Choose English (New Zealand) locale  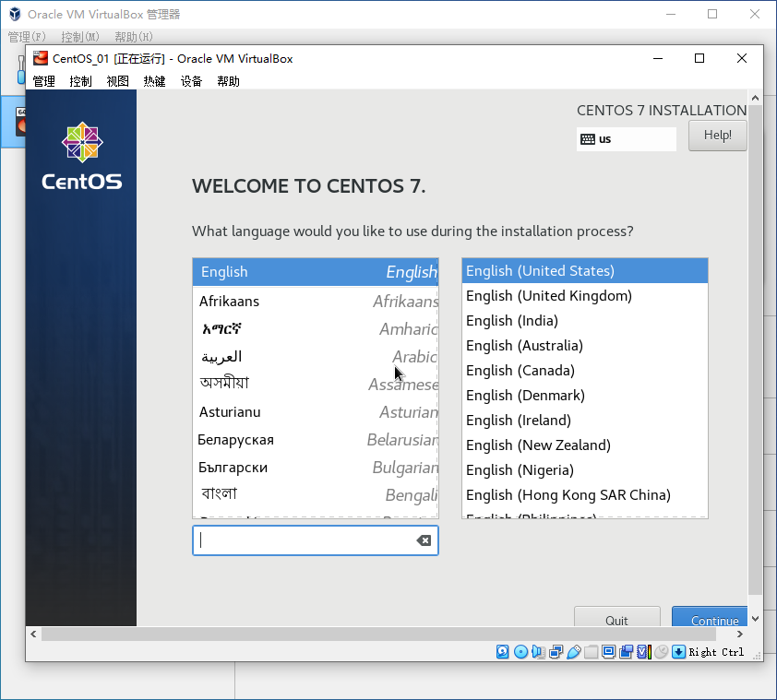[x=585, y=445]
